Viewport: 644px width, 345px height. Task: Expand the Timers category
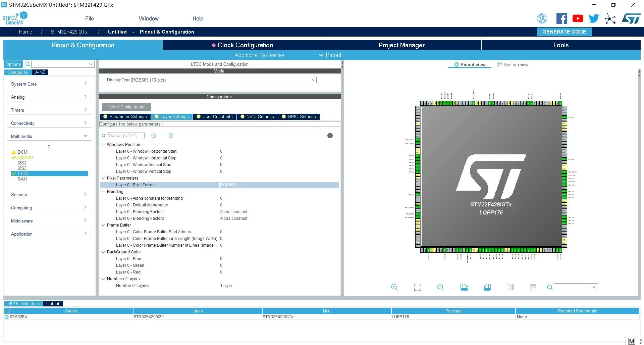point(49,110)
